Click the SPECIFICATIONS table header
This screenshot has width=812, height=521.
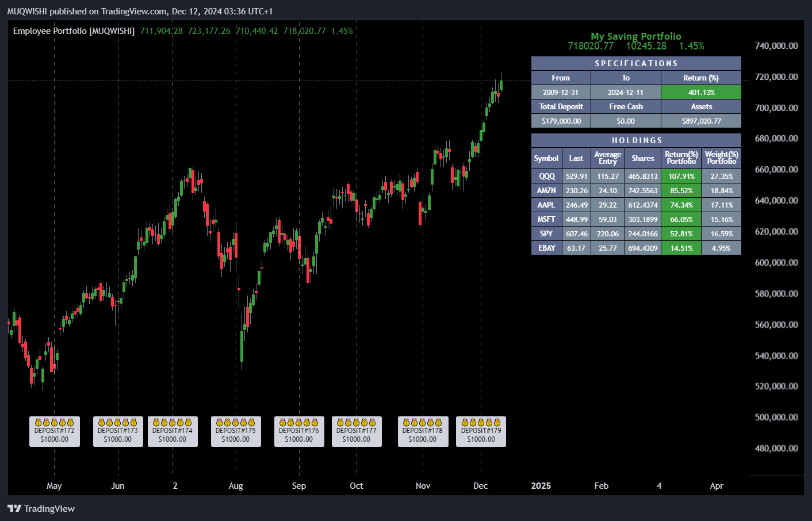636,63
